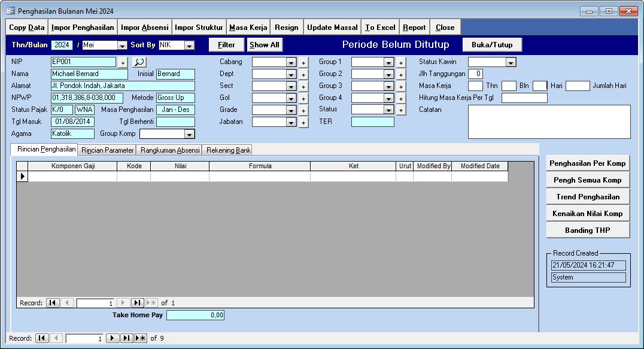Expand the Group Komp dropdown
The image size is (644, 349).
[189, 134]
